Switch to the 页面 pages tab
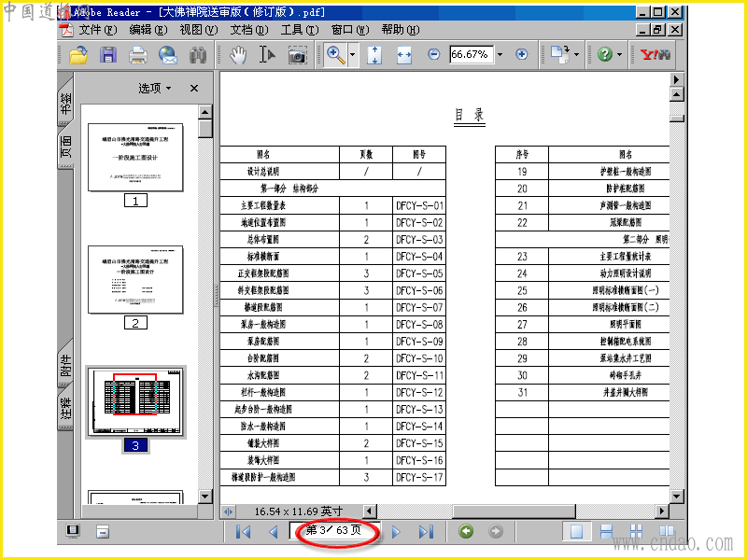 click(x=65, y=147)
